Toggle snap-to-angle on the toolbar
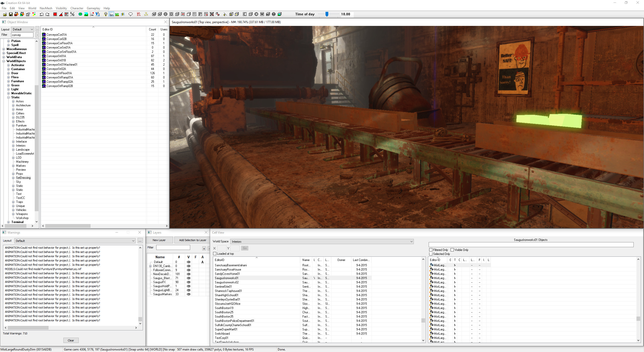644x352 pixels. click(61, 14)
